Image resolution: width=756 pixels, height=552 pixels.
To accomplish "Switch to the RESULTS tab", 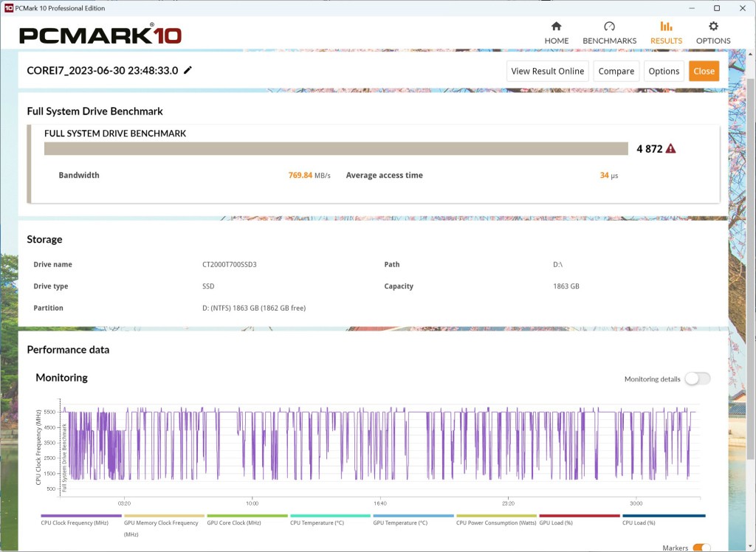I will tap(666, 33).
